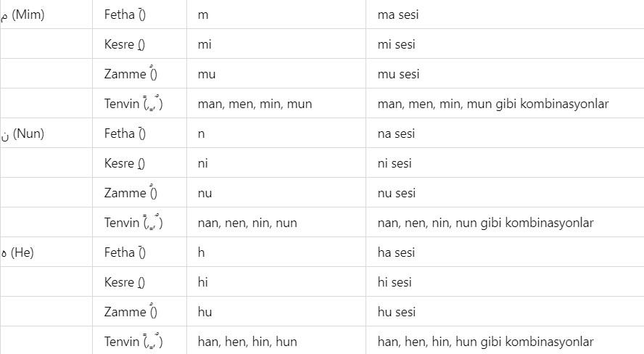Screen dimensions: 644x354
Task: Click the Mim letter cell
Action: pos(24,15)
